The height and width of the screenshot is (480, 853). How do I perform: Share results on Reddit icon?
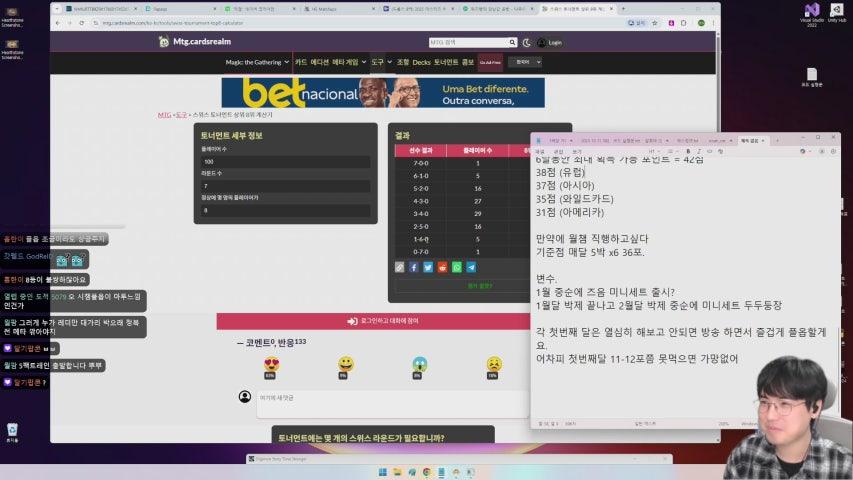tap(442, 267)
